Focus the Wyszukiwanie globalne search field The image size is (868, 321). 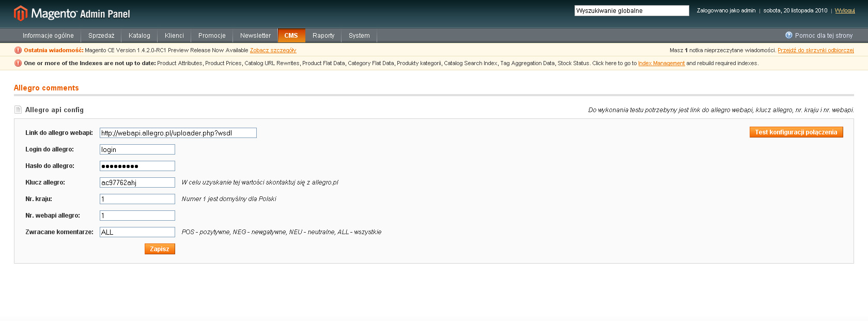pyautogui.click(x=632, y=10)
